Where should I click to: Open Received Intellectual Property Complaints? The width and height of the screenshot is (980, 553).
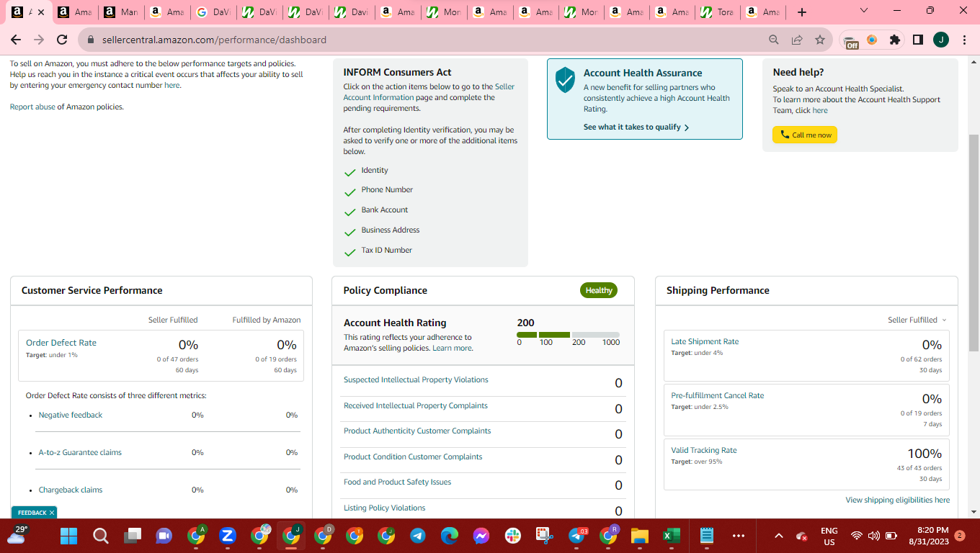point(416,405)
